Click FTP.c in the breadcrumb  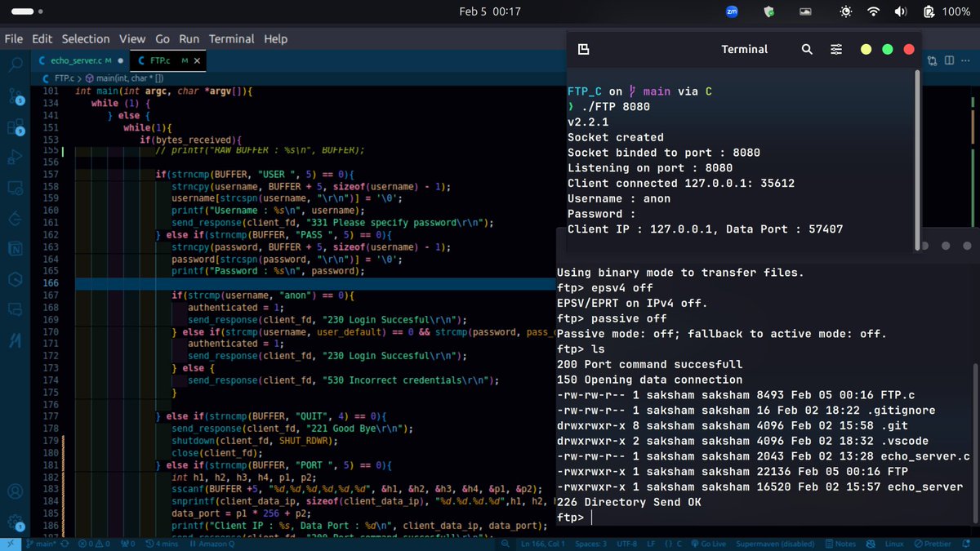[63, 78]
